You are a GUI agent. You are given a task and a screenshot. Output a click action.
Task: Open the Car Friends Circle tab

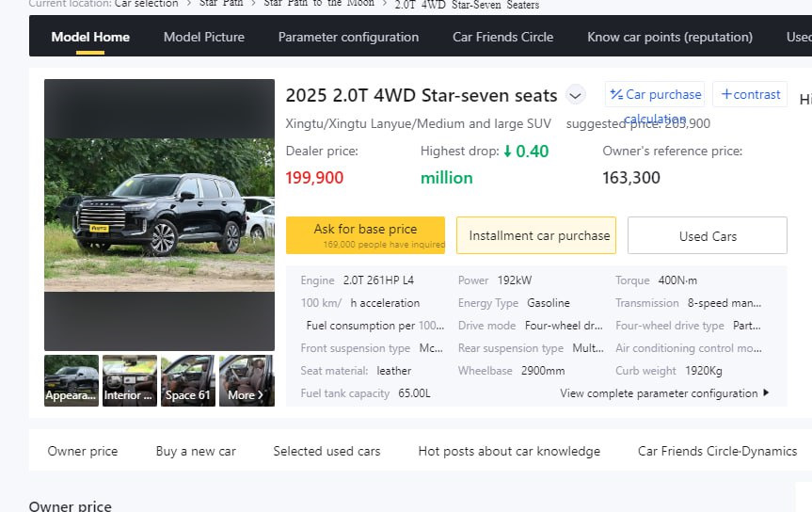click(x=502, y=38)
